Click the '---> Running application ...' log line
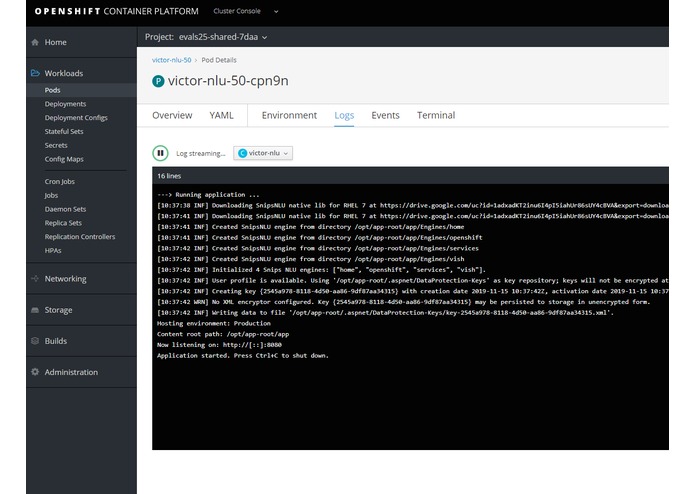 point(208,194)
